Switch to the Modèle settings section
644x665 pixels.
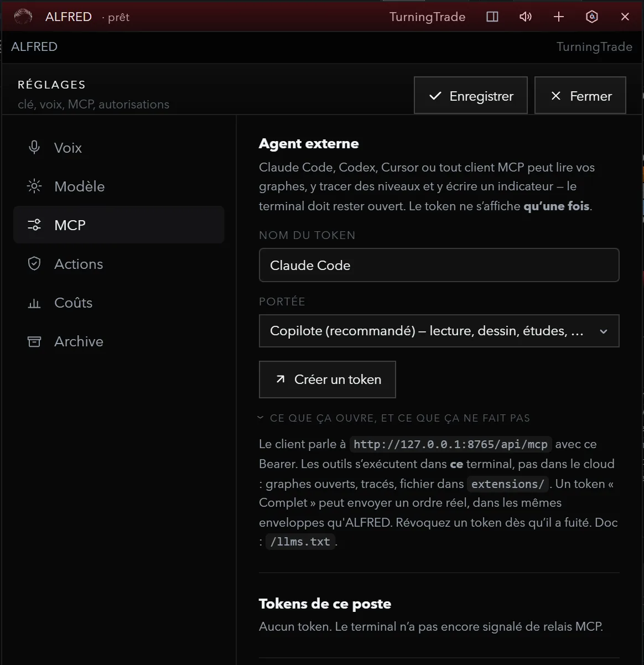click(119, 186)
